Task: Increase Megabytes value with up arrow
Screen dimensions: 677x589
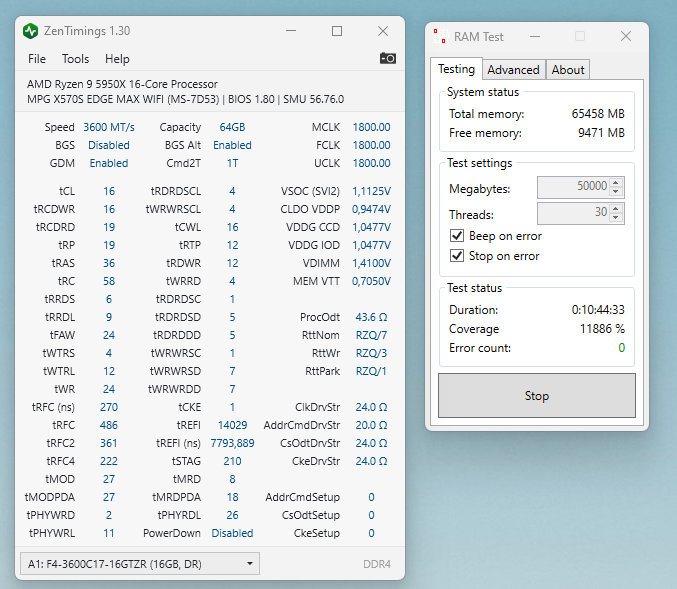Action: [x=616, y=182]
